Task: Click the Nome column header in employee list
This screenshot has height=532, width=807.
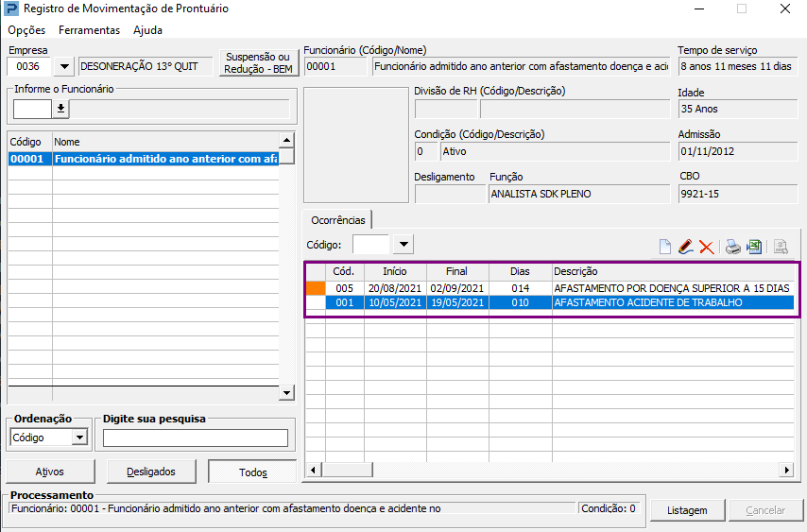Action: [x=165, y=142]
